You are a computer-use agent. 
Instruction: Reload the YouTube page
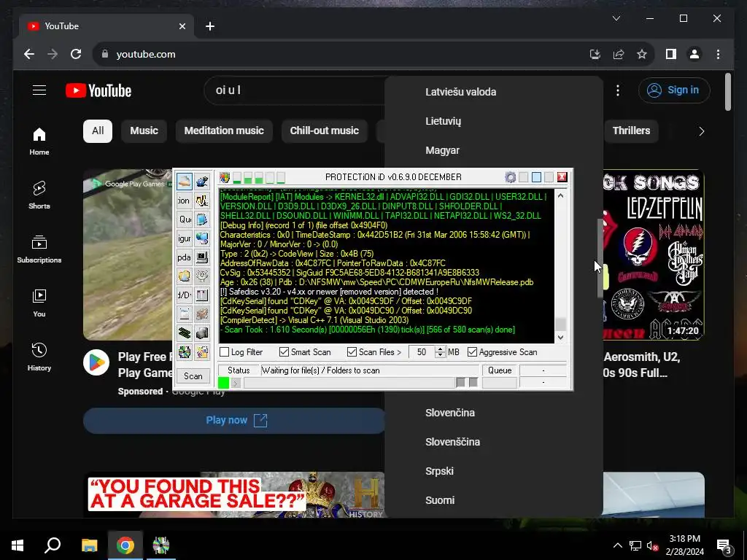point(76,54)
